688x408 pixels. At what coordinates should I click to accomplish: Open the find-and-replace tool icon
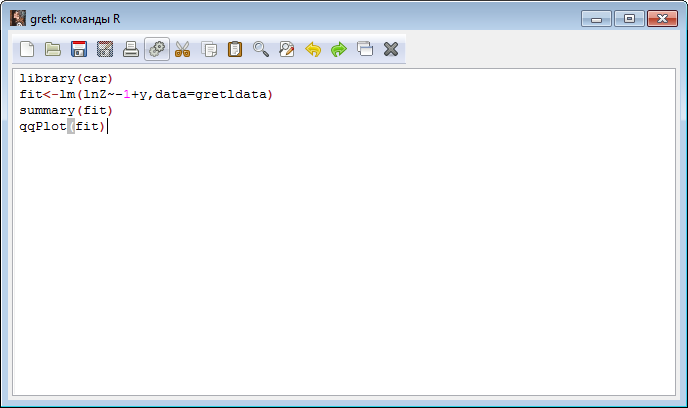pos(287,49)
